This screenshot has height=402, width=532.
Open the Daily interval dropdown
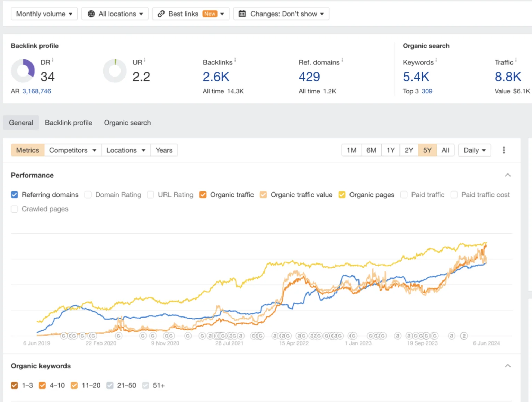(474, 150)
